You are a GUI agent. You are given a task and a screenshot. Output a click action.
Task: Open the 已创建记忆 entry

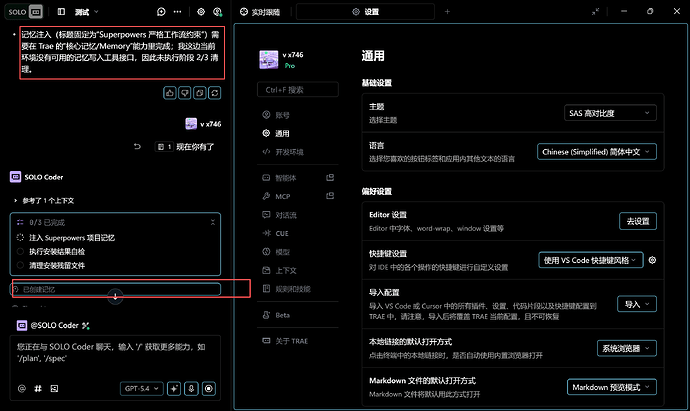point(115,289)
